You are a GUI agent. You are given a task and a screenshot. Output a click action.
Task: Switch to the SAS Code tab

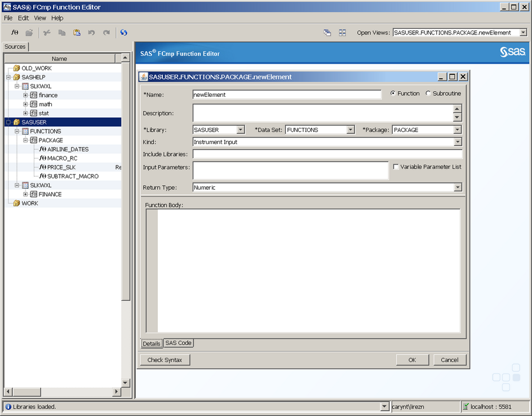point(178,343)
